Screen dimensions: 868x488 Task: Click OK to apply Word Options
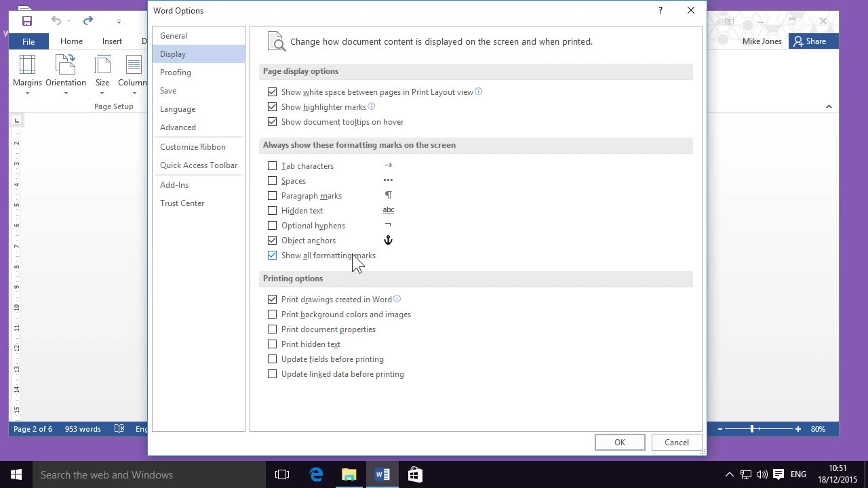click(x=620, y=443)
